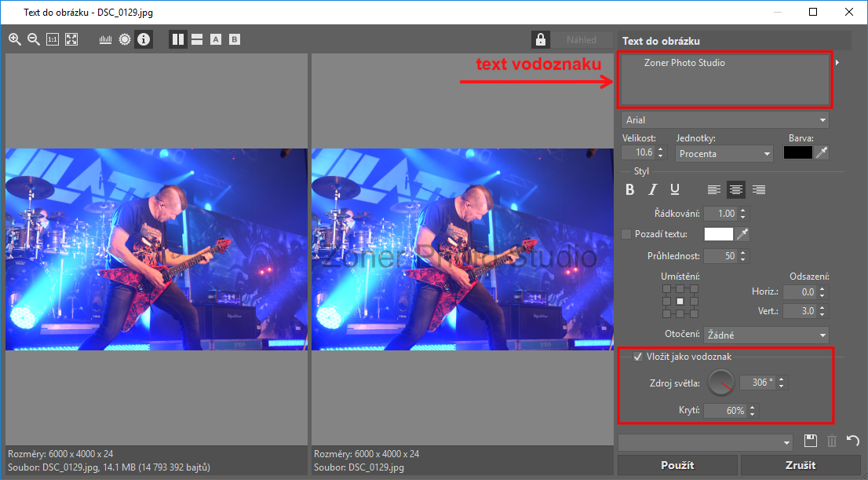The image size is (868, 480).
Task: Click the Použít button
Action: pyautogui.click(x=677, y=465)
